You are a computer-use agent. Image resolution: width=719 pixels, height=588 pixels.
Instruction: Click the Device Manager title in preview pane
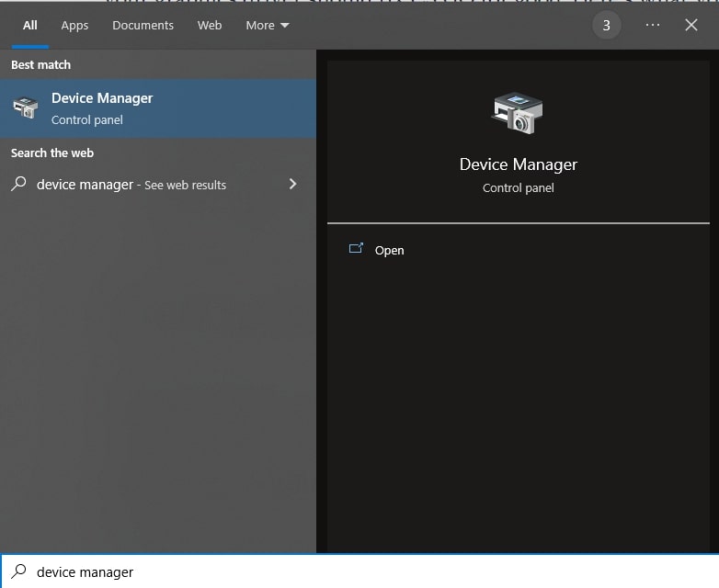point(518,164)
